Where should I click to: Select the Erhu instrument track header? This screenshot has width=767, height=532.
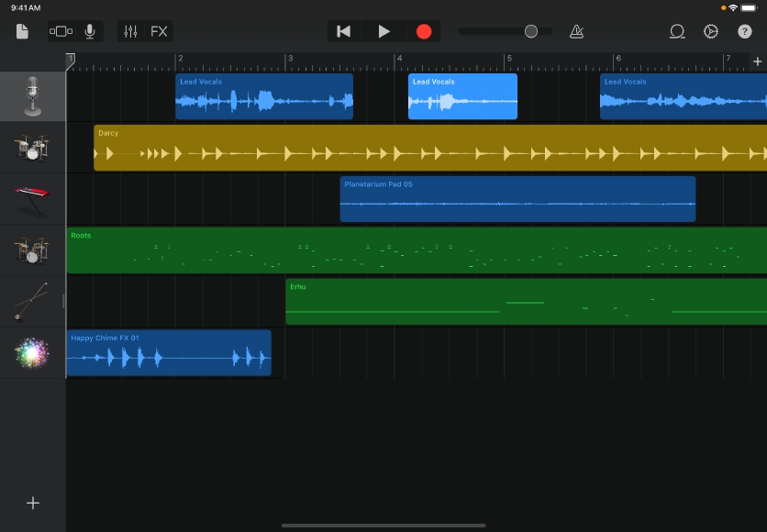click(33, 302)
